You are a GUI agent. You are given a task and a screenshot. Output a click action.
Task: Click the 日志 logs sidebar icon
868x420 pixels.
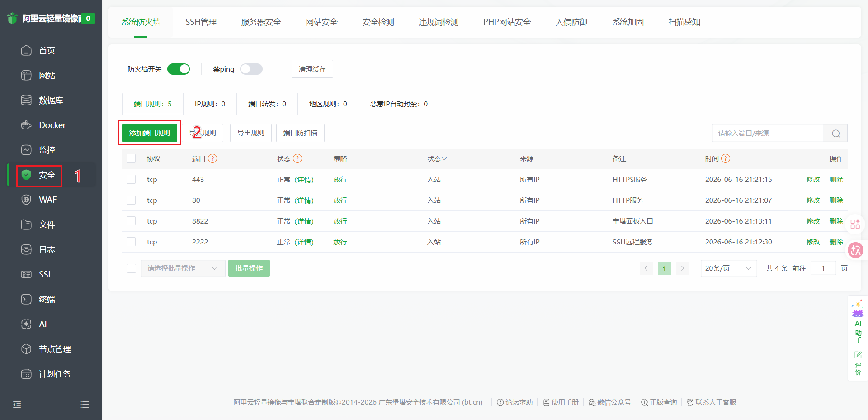(x=26, y=249)
